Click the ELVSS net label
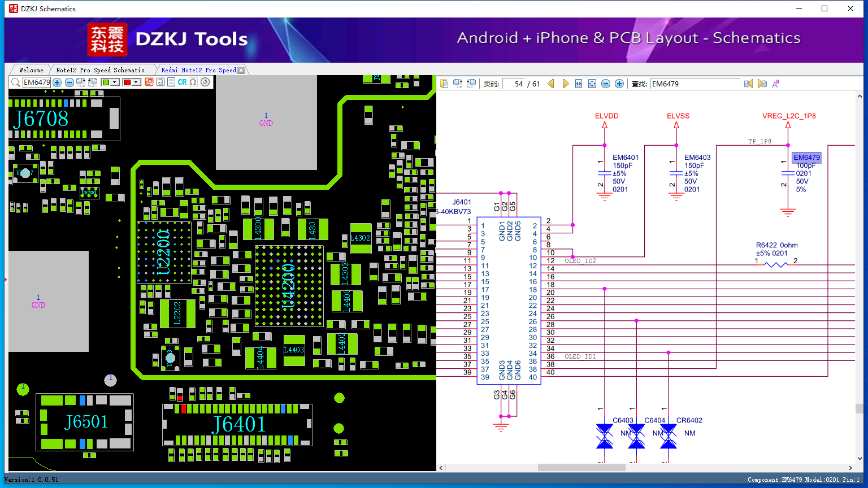 pos(678,116)
